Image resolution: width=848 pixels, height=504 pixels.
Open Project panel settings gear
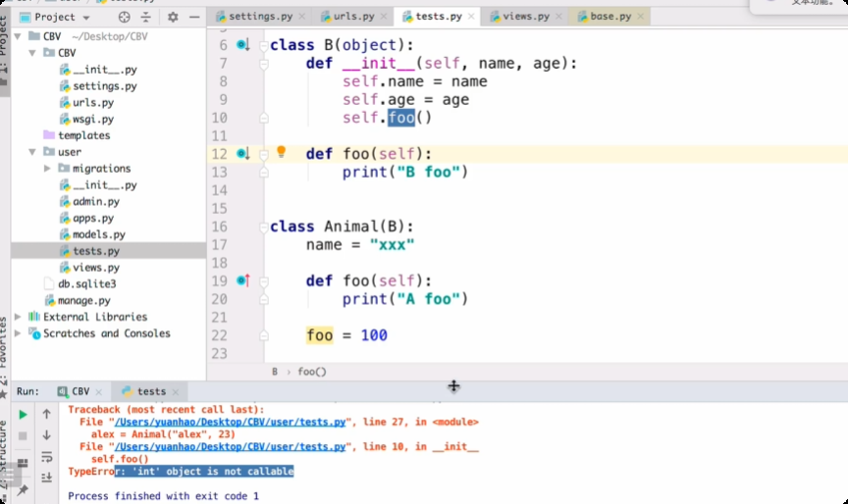173,18
